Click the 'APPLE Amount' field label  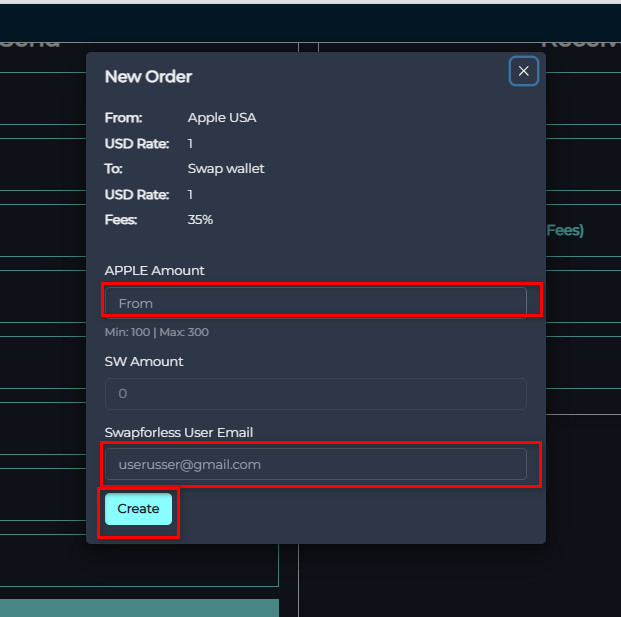click(x=154, y=271)
